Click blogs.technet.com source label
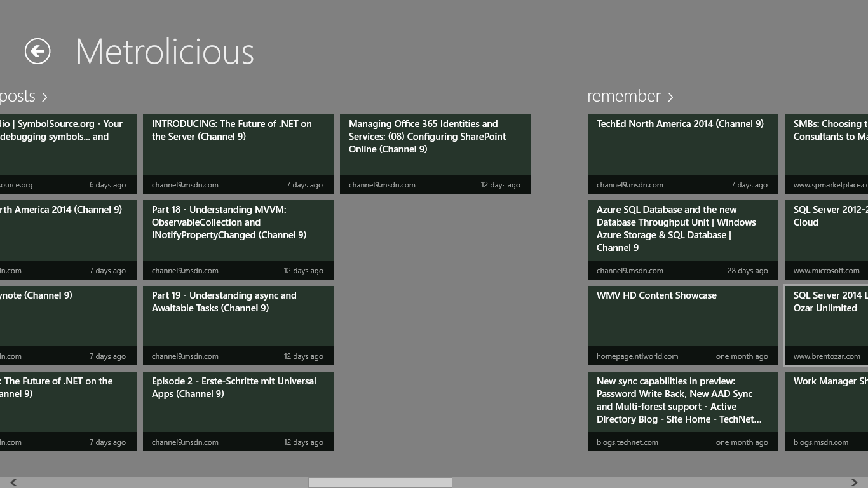 click(x=627, y=442)
